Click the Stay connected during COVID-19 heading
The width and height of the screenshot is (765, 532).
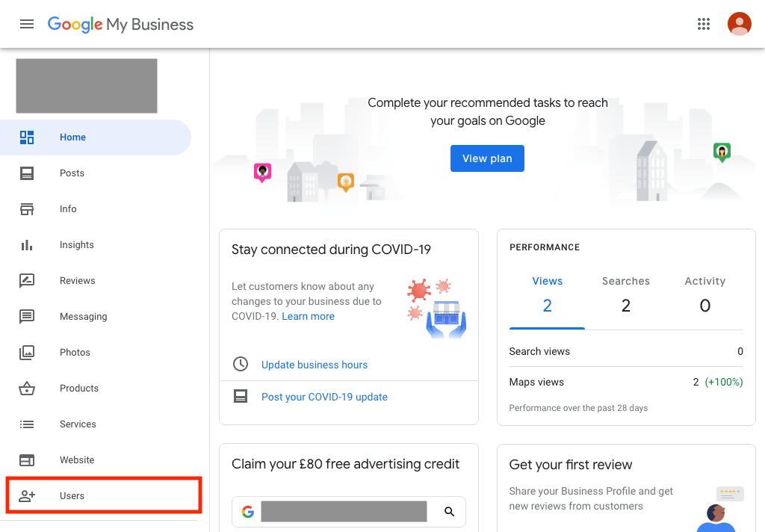tap(331, 250)
